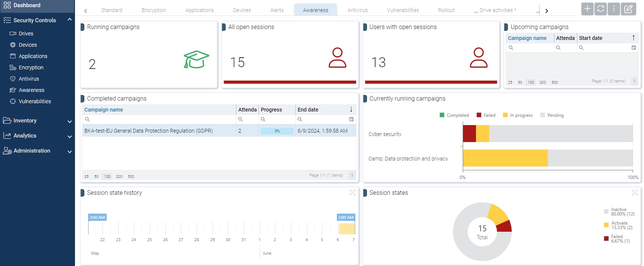Click the refresh dashboard icon
644x266 pixels.
pyautogui.click(x=601, y=9)
